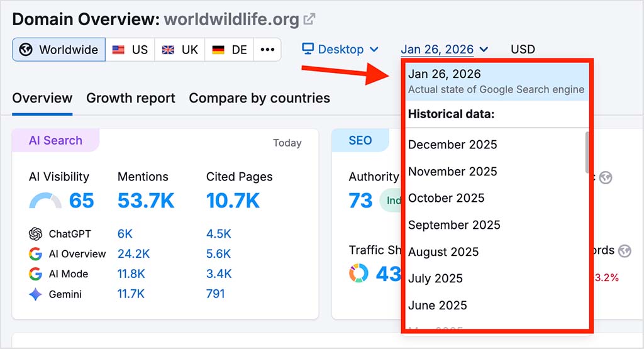Open AI Overview cited pages 5.6K
This screenshot has height=349, width=644.
point(218,254)
